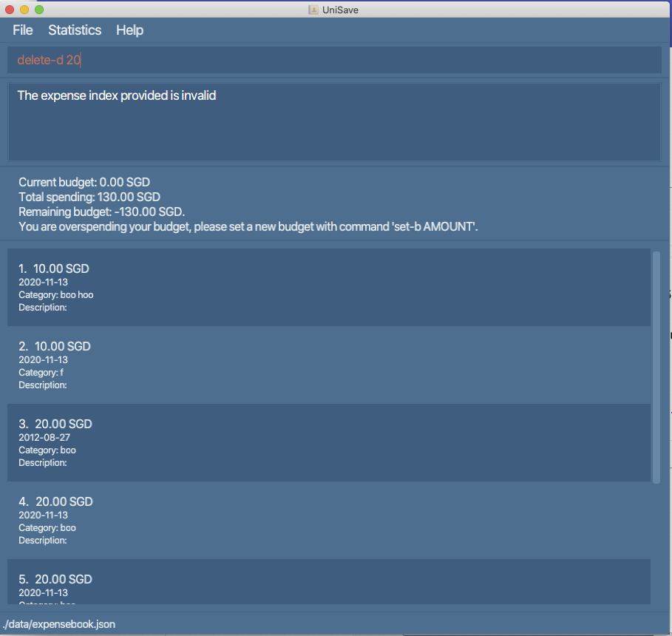Click the command input box containing delete-d 20
Screen dimensions: 672x636
click(x=334, y=60)
